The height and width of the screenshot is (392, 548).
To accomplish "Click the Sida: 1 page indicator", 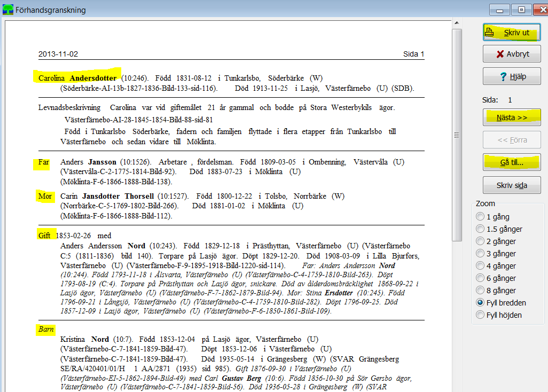I will click(497, 100).
